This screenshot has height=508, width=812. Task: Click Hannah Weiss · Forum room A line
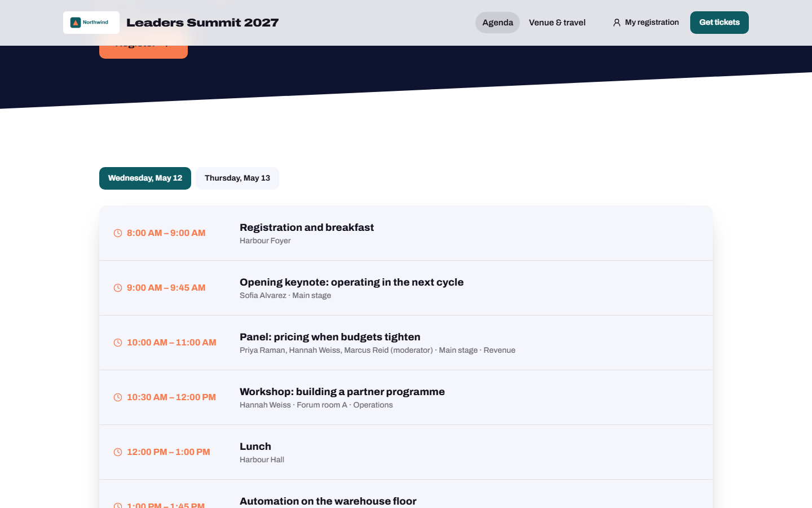(x=316, y=405)
